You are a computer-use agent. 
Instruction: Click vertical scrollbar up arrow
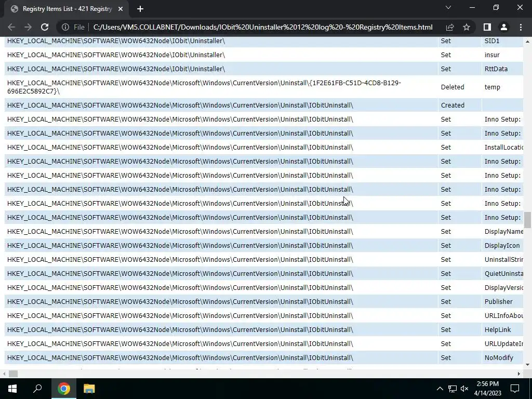point(527,42)
